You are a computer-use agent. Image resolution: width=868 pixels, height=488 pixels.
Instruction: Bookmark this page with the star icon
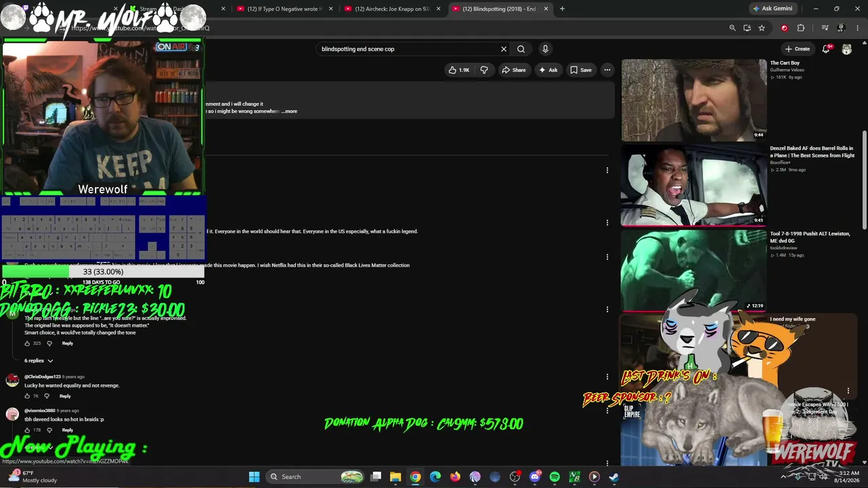pyautogui.click(x=762, y=28)
